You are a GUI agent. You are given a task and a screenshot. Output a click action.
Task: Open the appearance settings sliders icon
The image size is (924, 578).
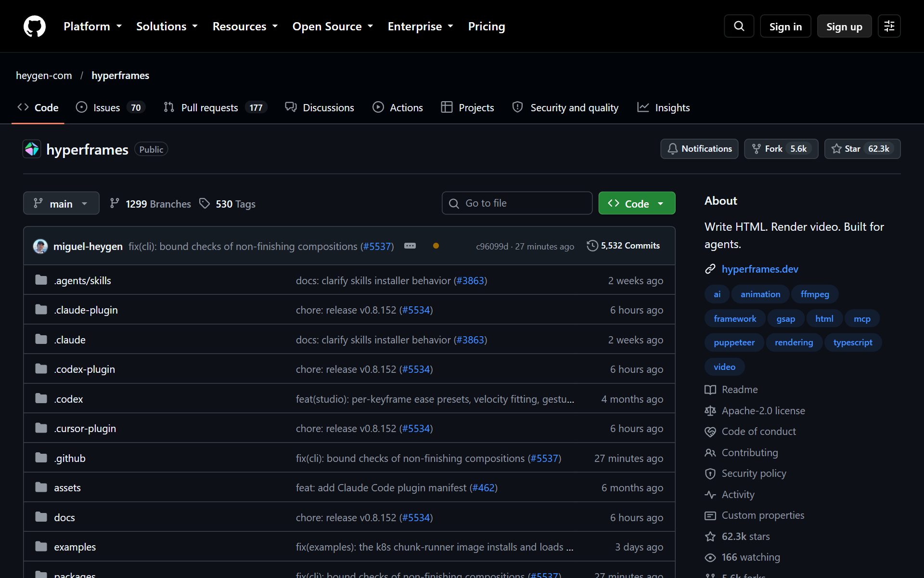point(889,26)
